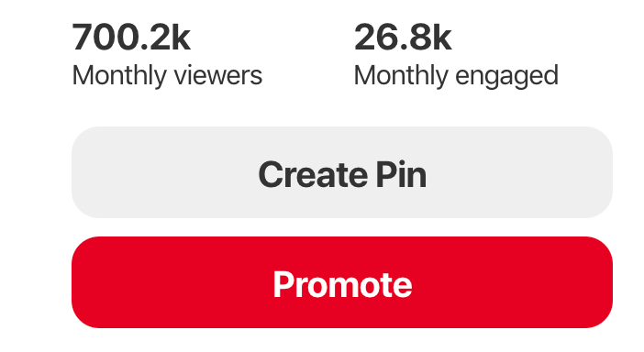Click the "Monthly engaged" label text
The width and height of the screenshot is (644, 352).
point(456,76)
